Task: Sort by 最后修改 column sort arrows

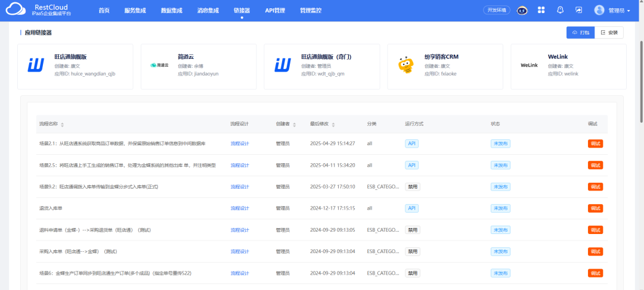Action: pos(333,124)
